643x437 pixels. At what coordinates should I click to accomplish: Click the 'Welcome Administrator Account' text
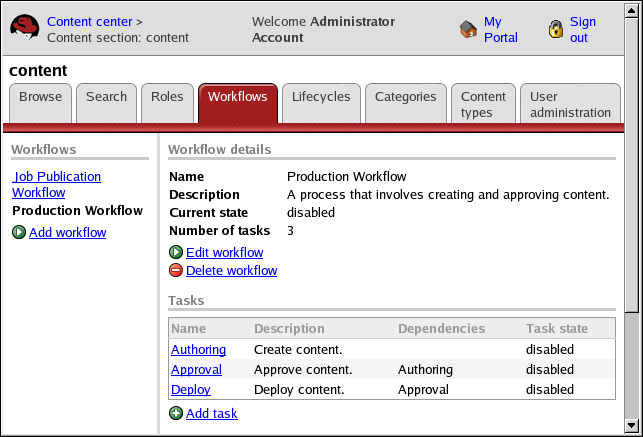[324, 29]
